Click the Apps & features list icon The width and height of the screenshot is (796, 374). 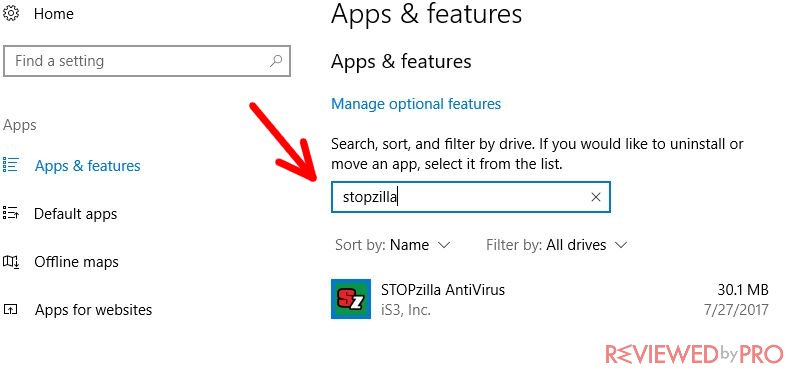pyautogui.click(x=11, y=164)
